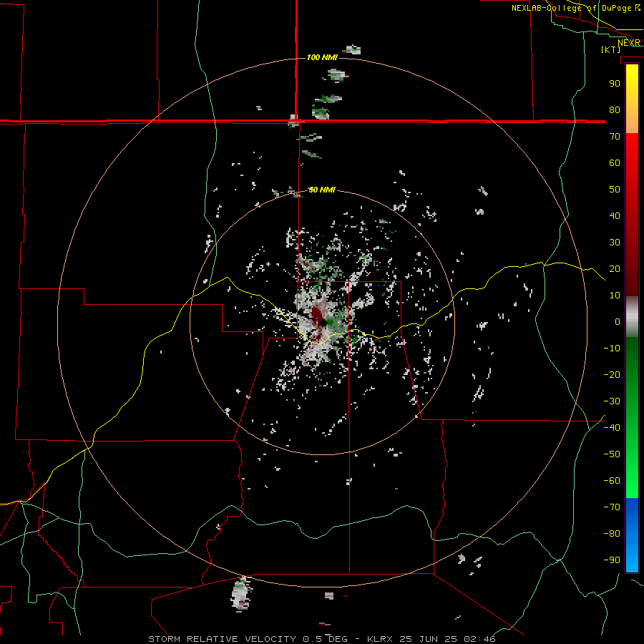Click the KLRX radar site identifier
The height and width of the screenshot is (644, 644).
pyautogui.click(x=381, y=639)
